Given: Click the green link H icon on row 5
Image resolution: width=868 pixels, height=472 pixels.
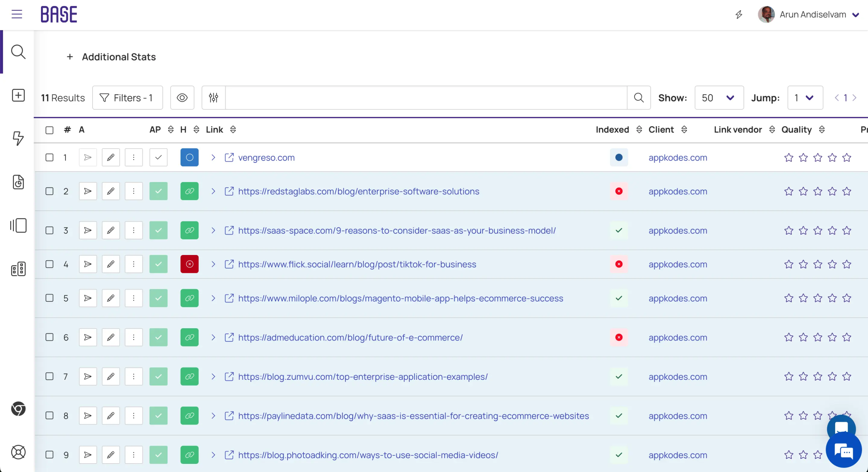Looking at the screenshot, I should coord(190,298).
